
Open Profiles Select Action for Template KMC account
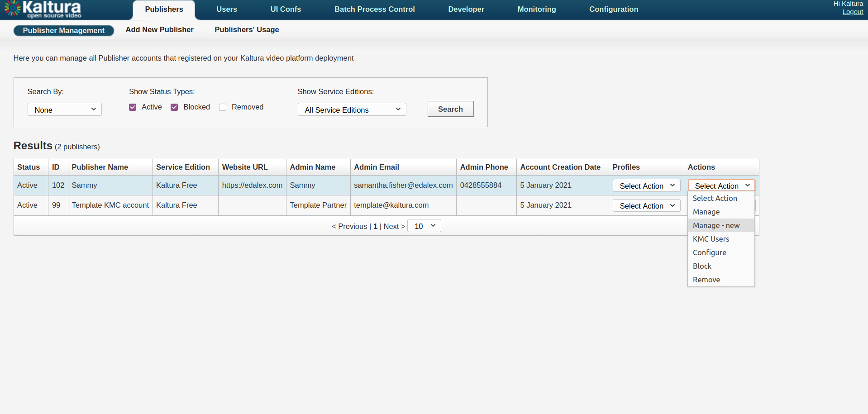click(647, 205)
